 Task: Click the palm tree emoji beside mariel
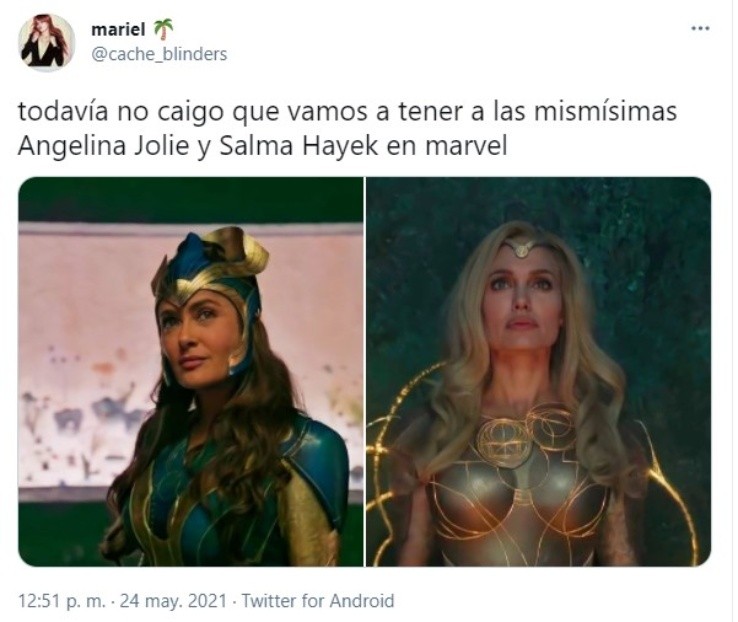163,30
